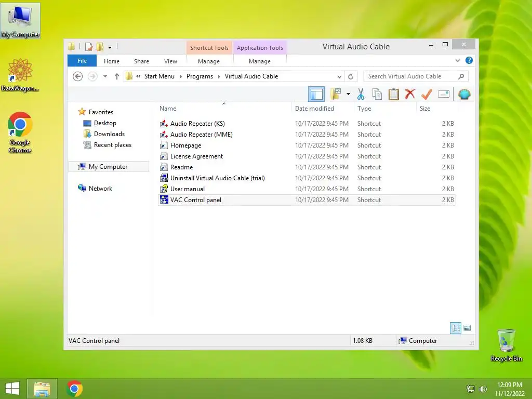Go up one folder level with up arrow
This screenshot has width=532, height=399.
point(117,76)
